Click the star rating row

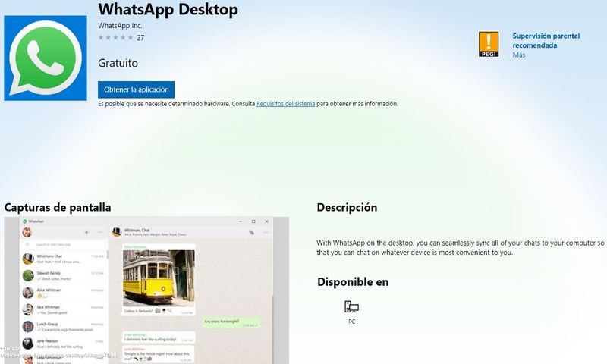pos(115,38)
